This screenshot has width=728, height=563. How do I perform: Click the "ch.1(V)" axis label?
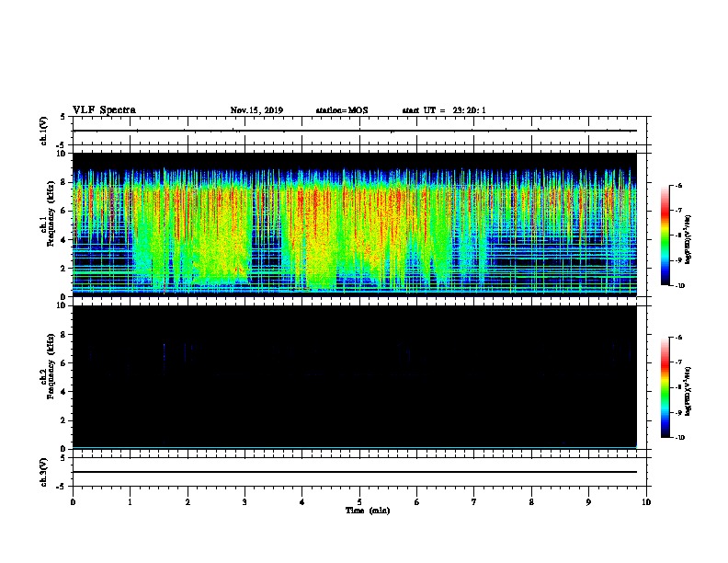point(44,131)
